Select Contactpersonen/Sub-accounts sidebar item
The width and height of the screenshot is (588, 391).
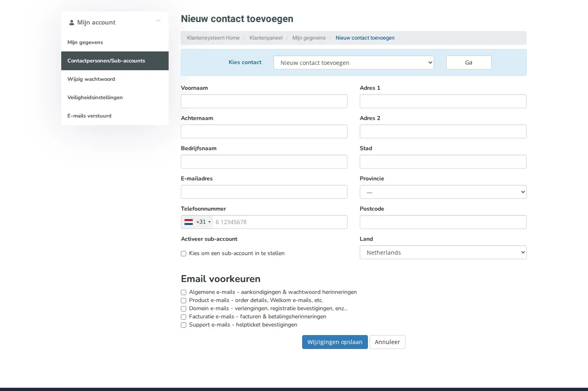tap(115, 61)
